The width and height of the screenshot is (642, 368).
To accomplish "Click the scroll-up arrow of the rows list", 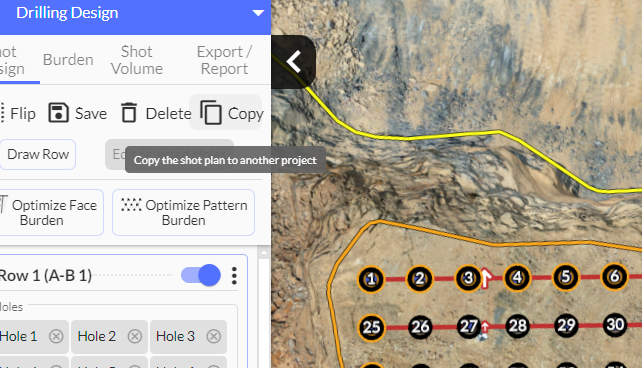I will tap(264, 253).
